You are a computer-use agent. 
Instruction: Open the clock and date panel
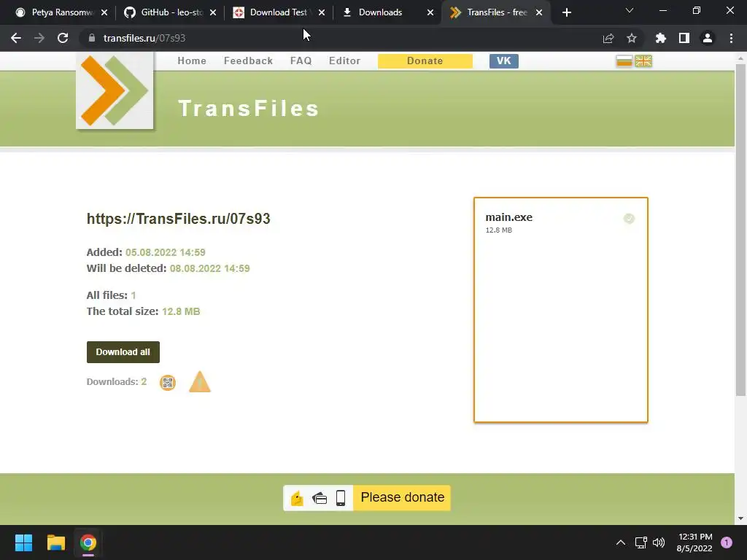(x=694, y=542)
